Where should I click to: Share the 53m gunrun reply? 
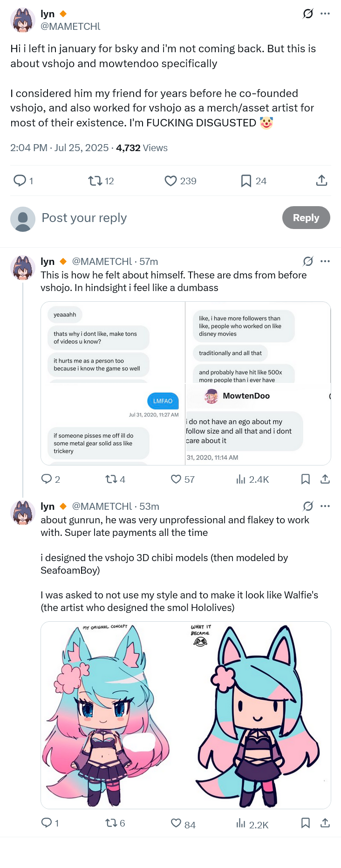[x=325, y=823]
